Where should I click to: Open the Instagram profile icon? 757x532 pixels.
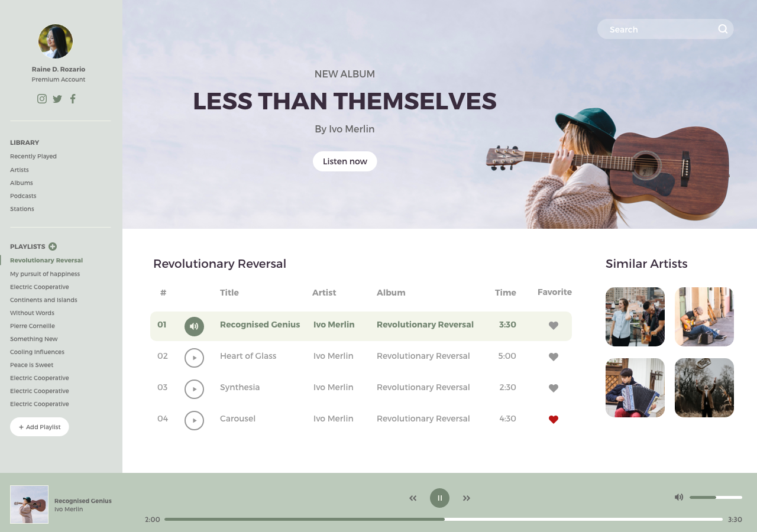(42, 99)
